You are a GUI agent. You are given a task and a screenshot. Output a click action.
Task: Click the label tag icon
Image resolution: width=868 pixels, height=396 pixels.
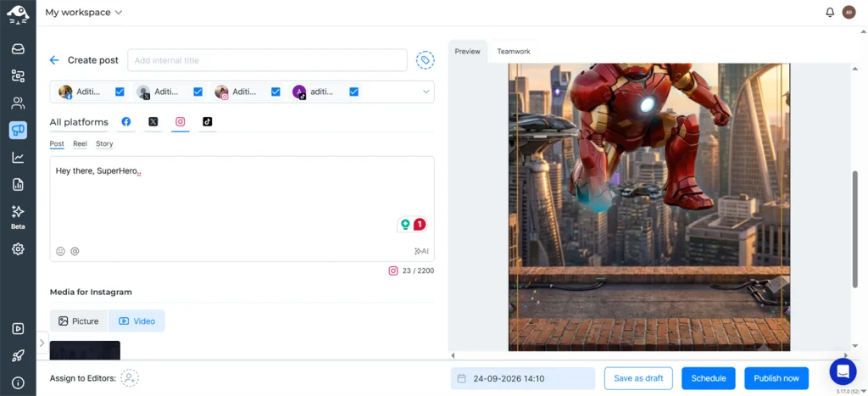[426, 60]
